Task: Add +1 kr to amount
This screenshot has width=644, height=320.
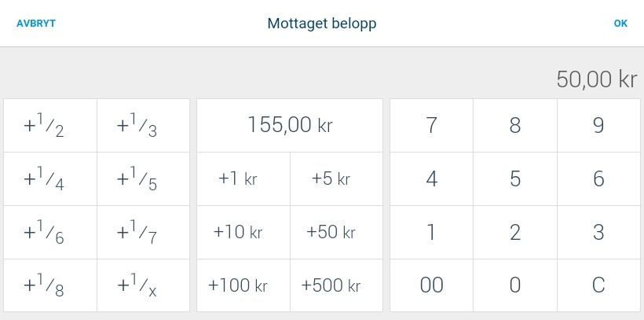Action: coord(243,179)
